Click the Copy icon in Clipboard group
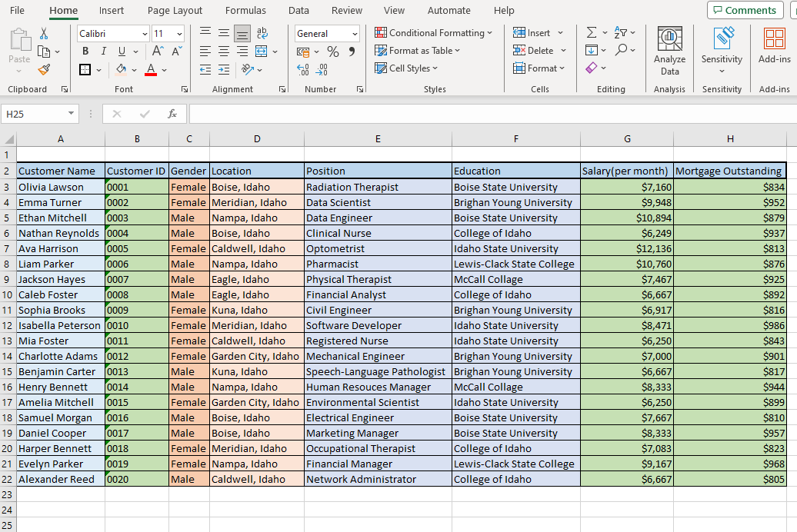 44,52
